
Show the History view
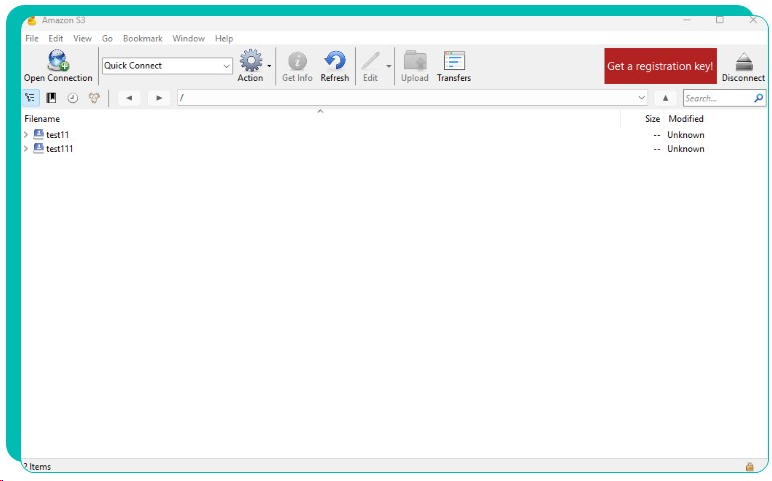[x=72, y=98]
